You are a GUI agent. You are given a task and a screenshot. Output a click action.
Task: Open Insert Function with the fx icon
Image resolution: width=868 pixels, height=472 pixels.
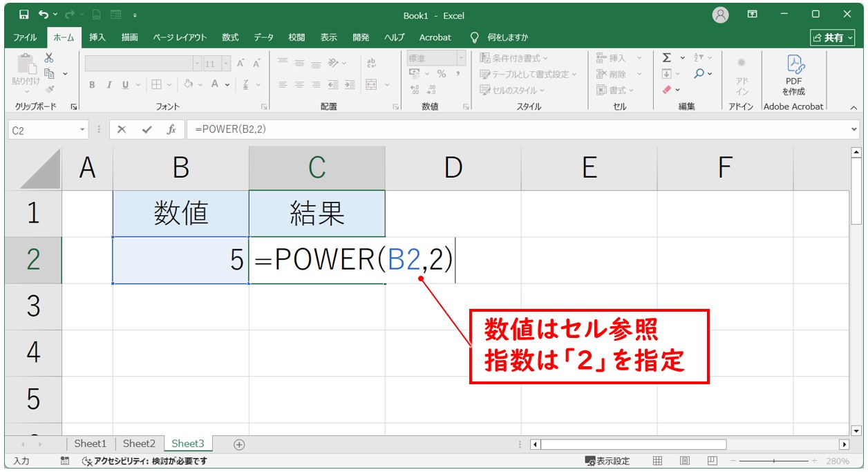[171, 130]
